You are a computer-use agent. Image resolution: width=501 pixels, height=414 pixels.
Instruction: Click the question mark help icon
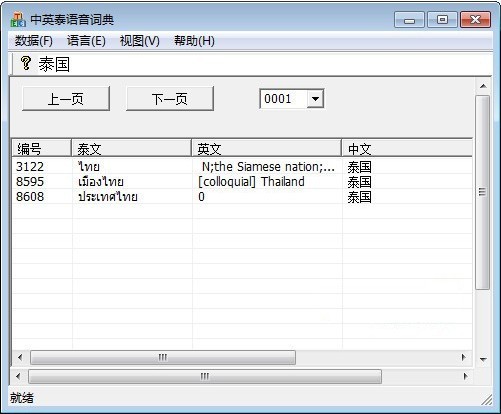(26, 63)
